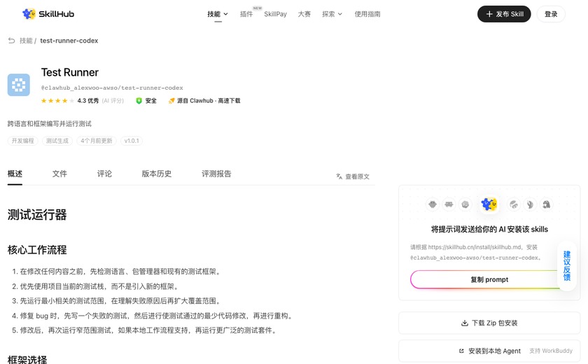588x364 pixels.
Task: Click the 复制 prompt button
Action: pos(489,280)
